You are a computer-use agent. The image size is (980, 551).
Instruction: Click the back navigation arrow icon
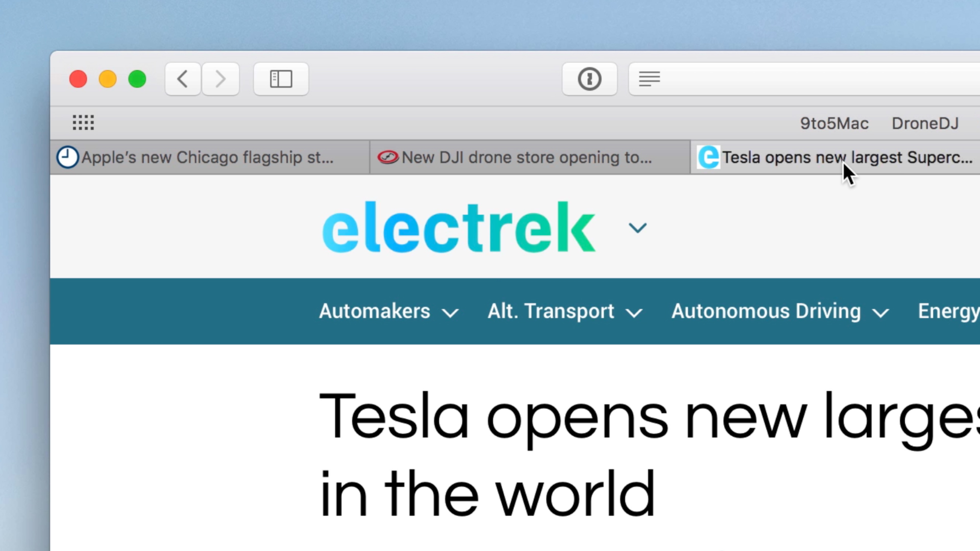[x=182, y=79]
